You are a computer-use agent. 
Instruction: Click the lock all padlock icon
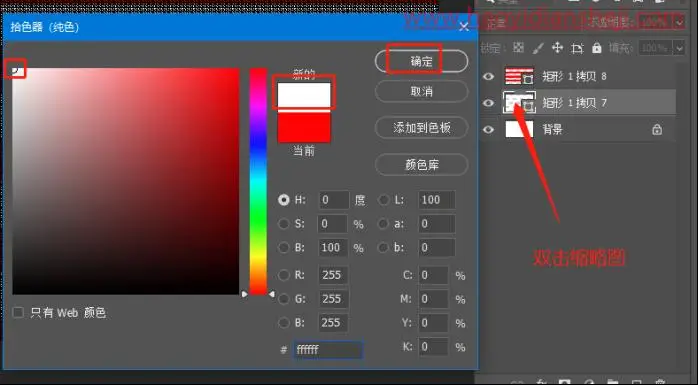597,48
